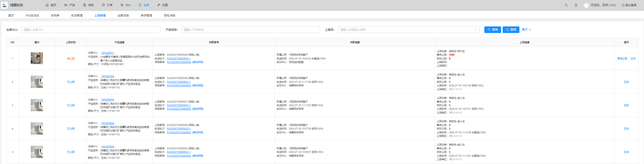The height and width of the screenshot is (164, 644).
Task: Expand more filters with 展开
Action: pos(526,30)
